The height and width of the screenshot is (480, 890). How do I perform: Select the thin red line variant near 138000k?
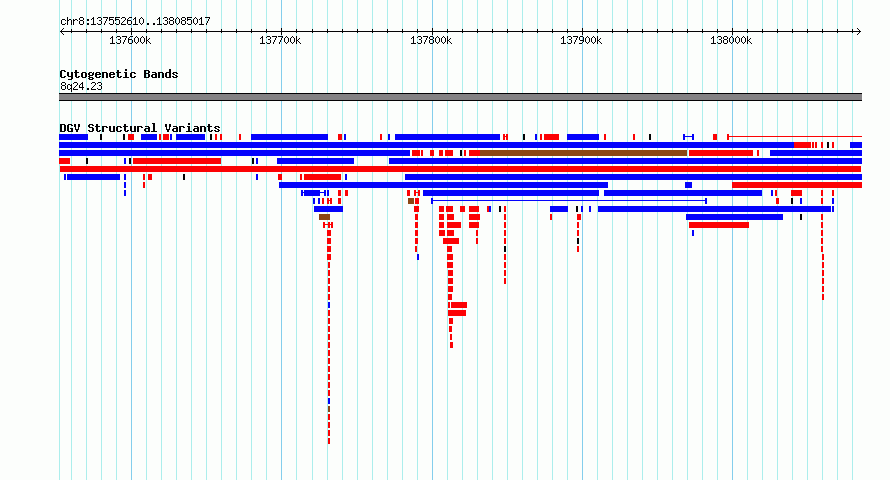point(795,137)
